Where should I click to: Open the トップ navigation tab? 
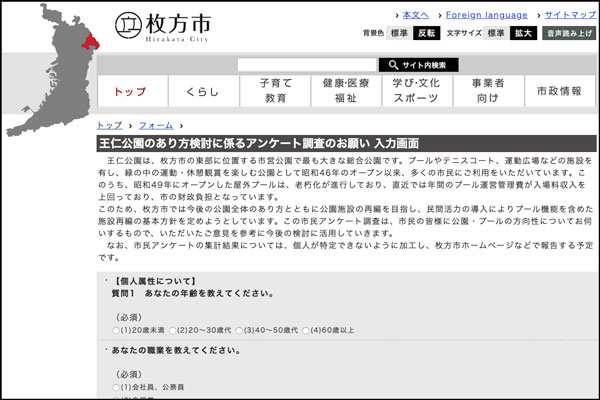pos(130,91)
